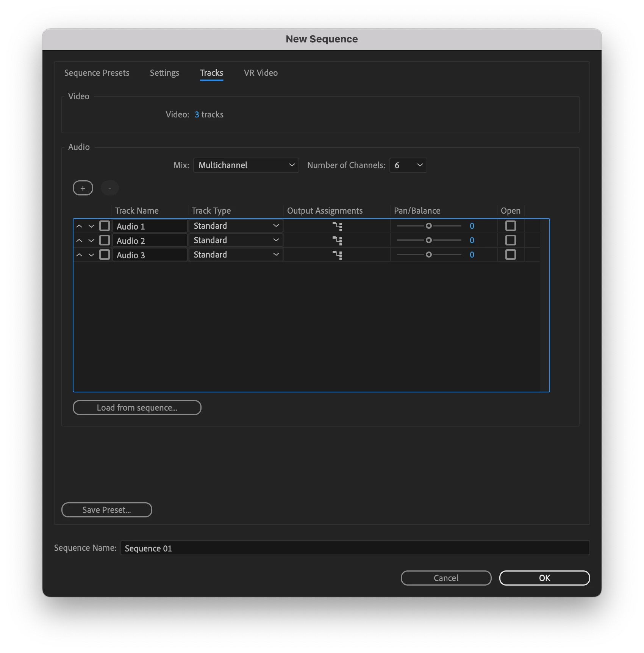Add a new audio track with plus button
The width and height of the screenshot is (644, 653).
(83, 188)
